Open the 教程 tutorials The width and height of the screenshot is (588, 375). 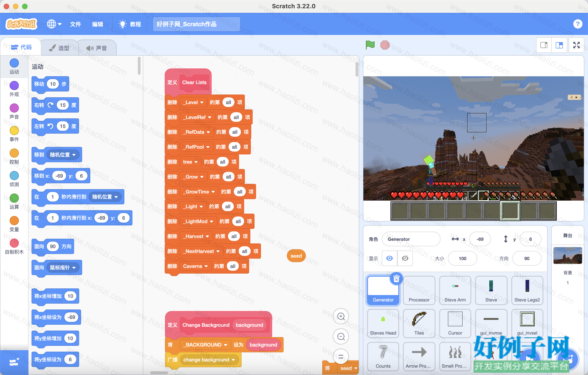tap(130, 24)
